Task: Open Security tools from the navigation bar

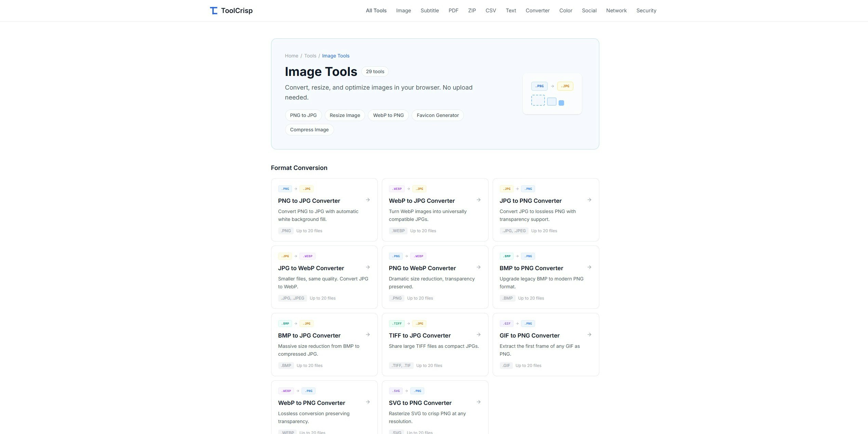Action: click(x=646, y=10)
